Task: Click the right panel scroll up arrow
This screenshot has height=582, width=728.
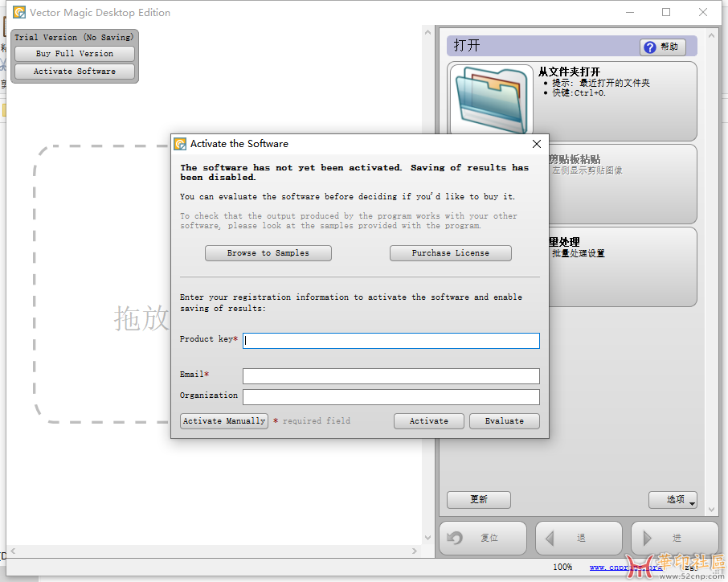Action: [711, 35]
